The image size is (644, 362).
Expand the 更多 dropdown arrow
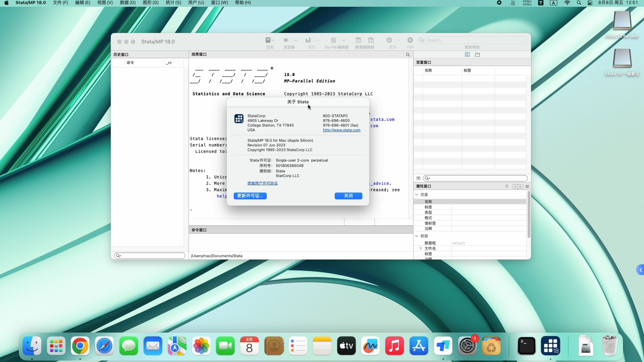point(399,40)
